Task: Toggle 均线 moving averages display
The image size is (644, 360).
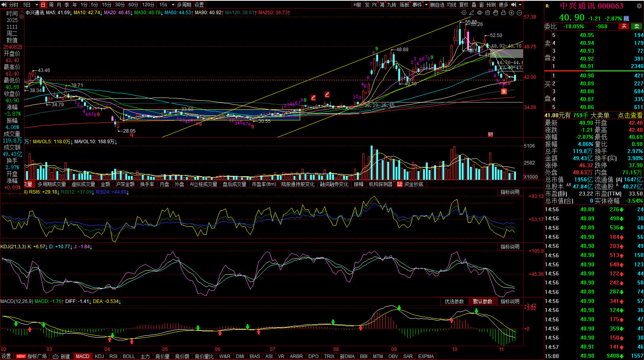Action: point(451,5)
